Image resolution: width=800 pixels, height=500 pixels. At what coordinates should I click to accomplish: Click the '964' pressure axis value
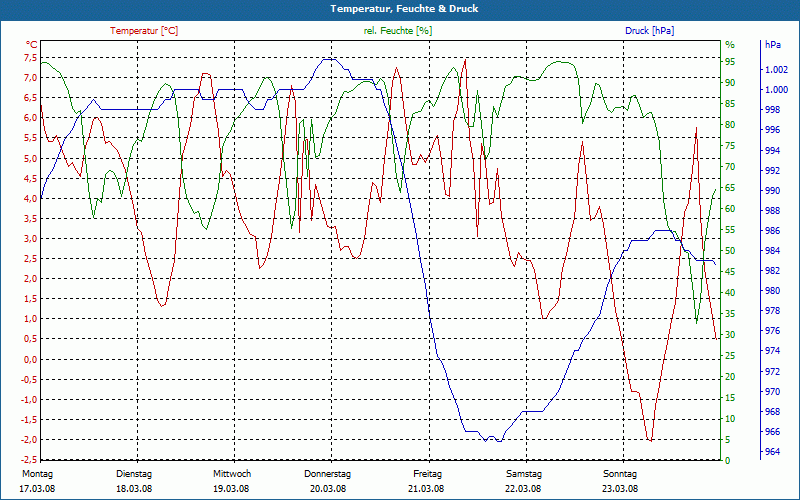pyautogui.click(x=773, y=452)
